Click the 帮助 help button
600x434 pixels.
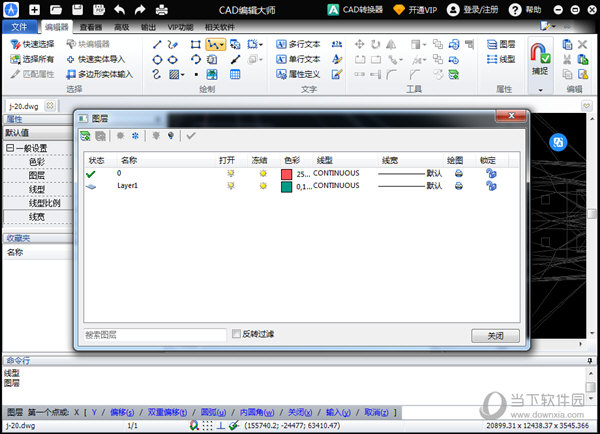point(525,10)
